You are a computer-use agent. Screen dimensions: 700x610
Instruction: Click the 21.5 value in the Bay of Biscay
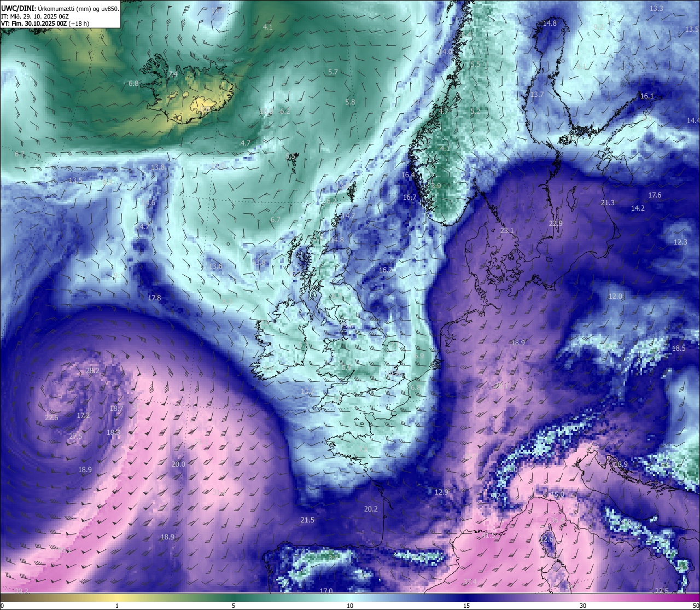pos(307,520)
